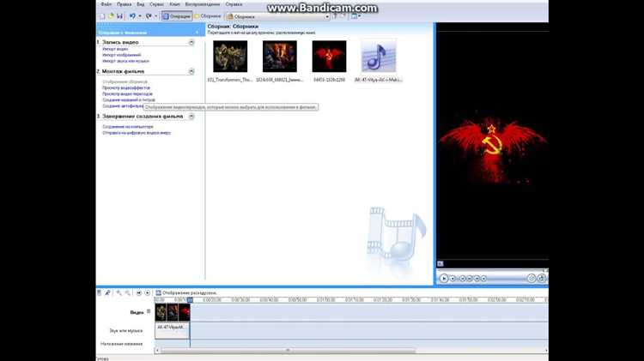Click the New Project toolbar icon

point(102,16)
